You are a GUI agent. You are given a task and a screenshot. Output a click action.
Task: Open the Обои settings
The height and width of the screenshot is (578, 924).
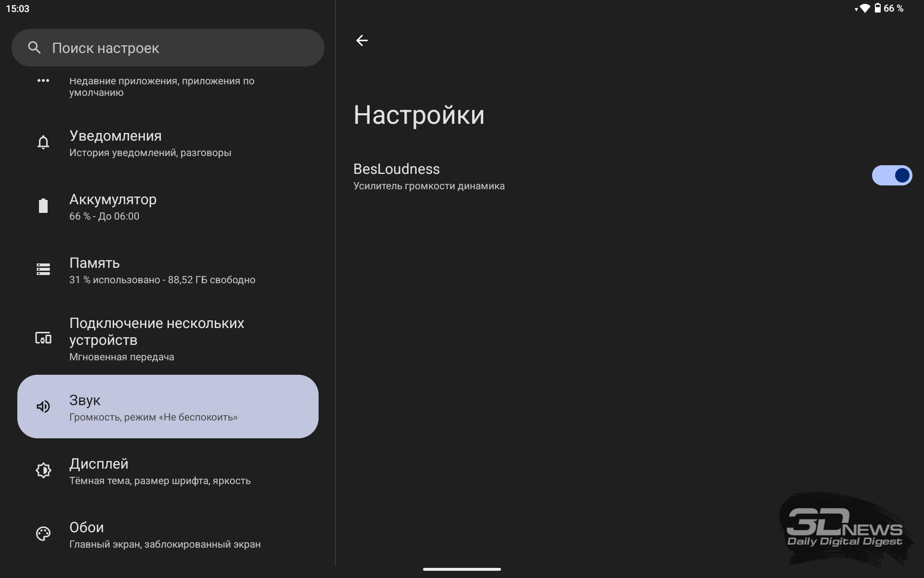167,534
